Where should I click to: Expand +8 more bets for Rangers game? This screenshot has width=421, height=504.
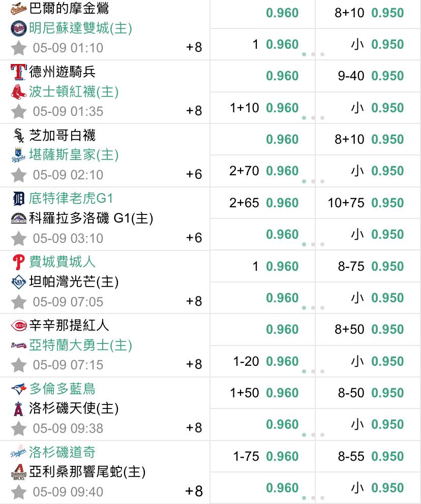tap(194, 111)
